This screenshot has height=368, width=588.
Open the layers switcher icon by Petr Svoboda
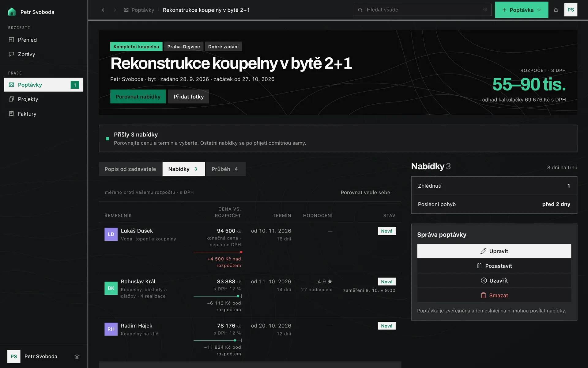(77, 357)
